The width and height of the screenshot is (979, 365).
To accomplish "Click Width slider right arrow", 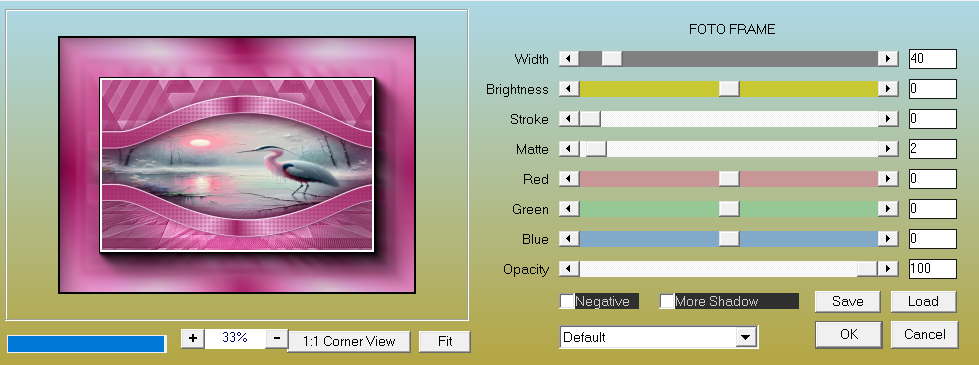I will (x=888, y=59).
